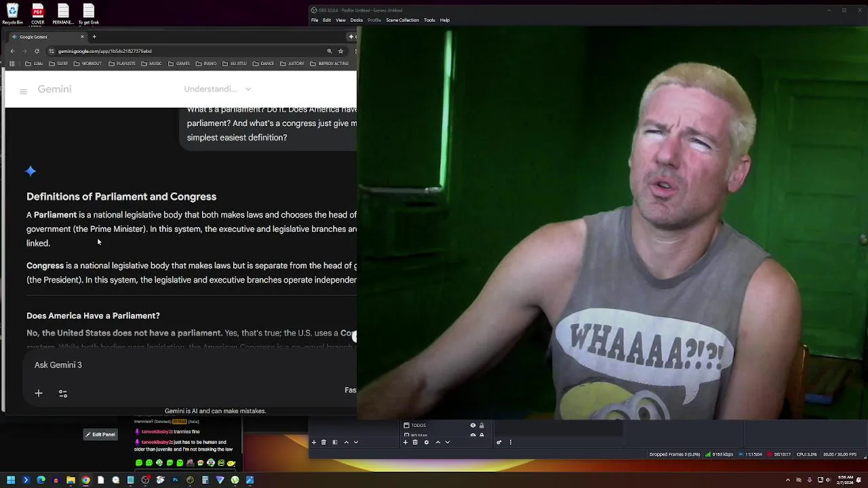Open the MUSIC bookmarks folder
Image resolution: width=868 pixels, height=488 pixels.
(x=152, y=64)
